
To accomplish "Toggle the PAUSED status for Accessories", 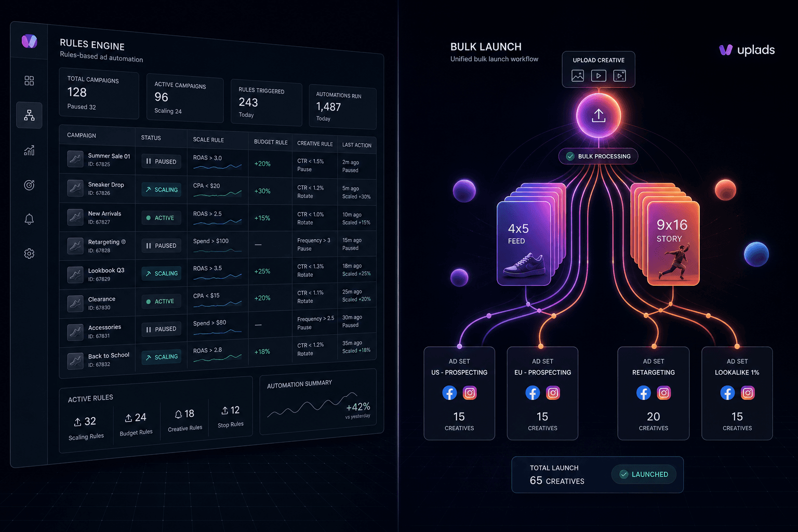I will [162, 329].
